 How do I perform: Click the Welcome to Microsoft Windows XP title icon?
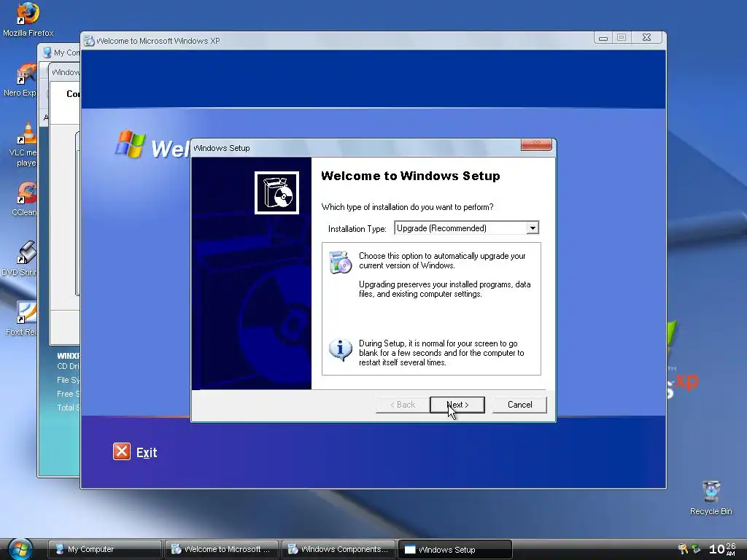(x=89, y=41)
